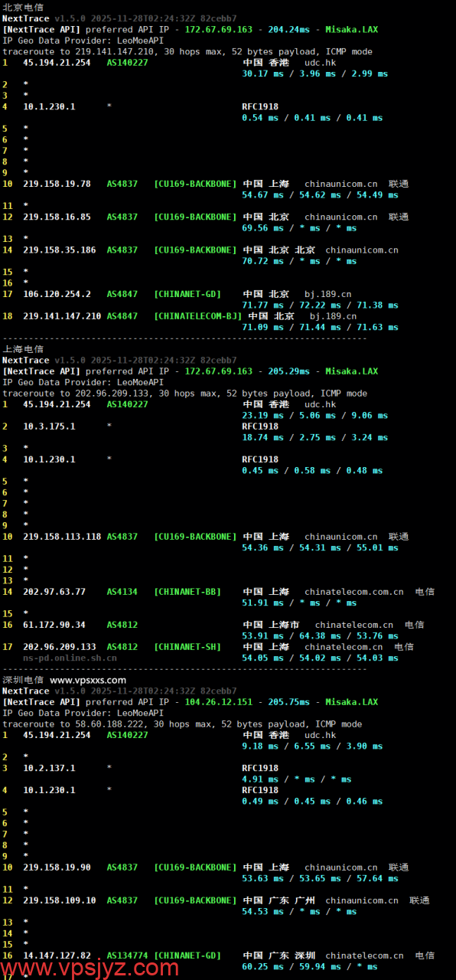The width and height of the screenshot is (456, 980).
Task: Select latency 54.67 ms / 54.62 ms / 54.49 ms
Action: click(x=320, y=194)
